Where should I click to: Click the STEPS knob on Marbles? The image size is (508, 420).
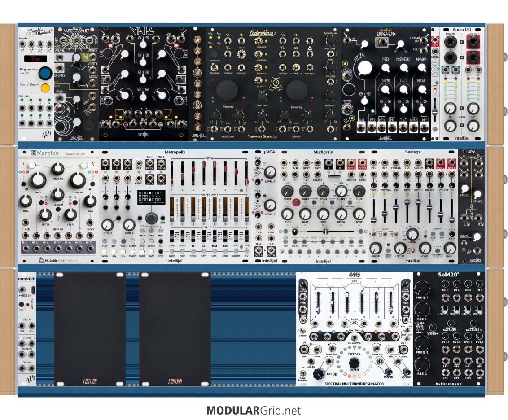pos(70,215)
